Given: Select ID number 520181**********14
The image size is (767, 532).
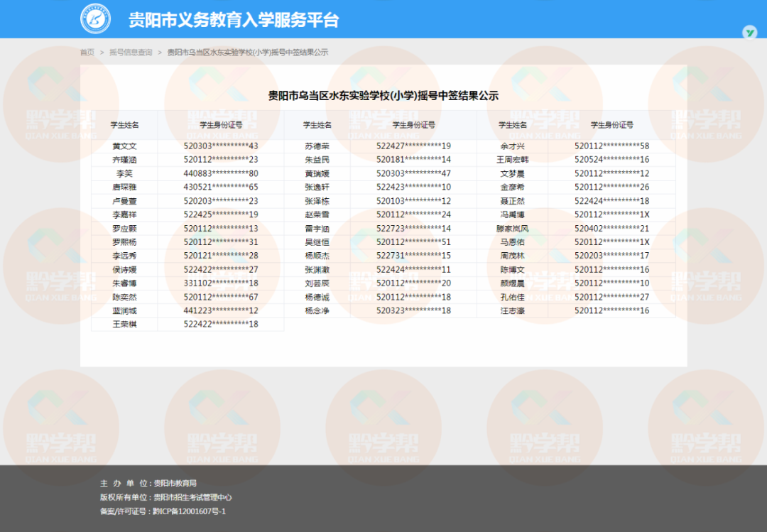Looking at the screenshot, I should coord(413,160).
